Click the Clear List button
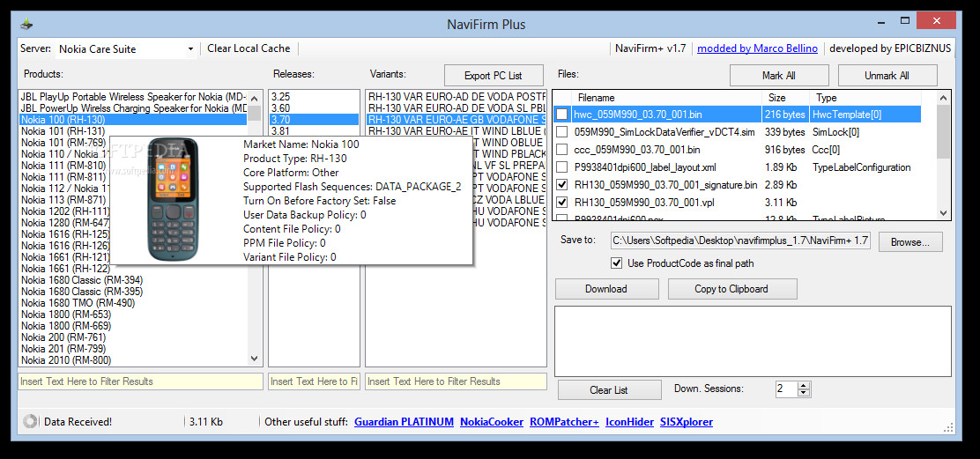 [x=609, y=389]
